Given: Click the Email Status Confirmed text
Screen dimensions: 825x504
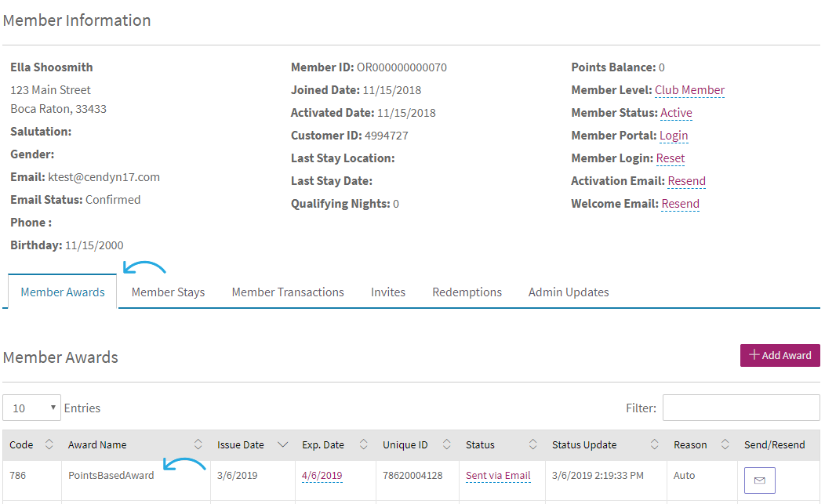Looking at the screenshot, I should tap(113, 199).
